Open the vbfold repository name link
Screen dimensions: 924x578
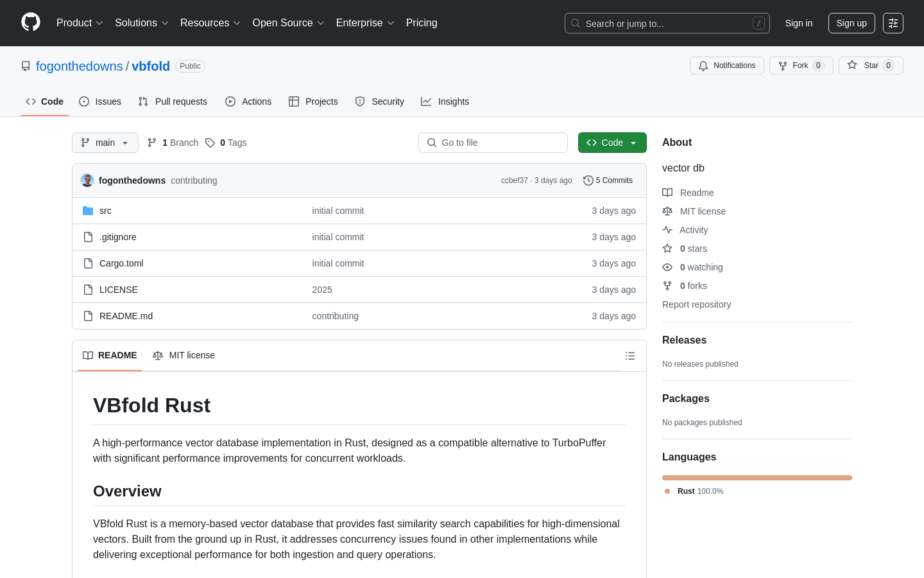tap(151, 66)
